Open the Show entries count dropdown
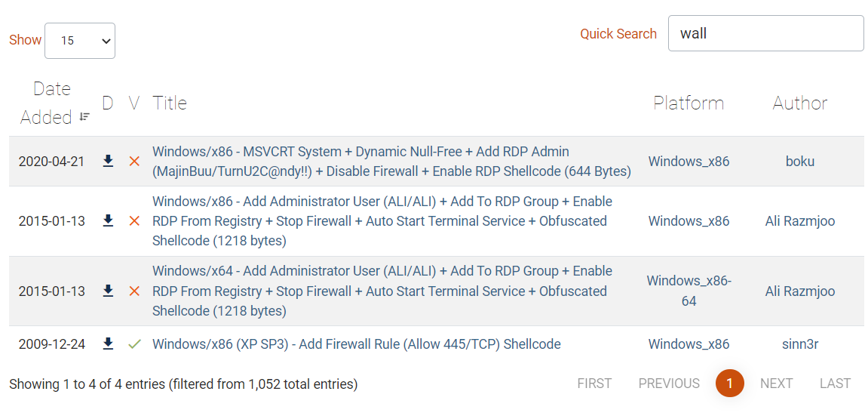This screenshot has height=416, width=868. (80, 41)
